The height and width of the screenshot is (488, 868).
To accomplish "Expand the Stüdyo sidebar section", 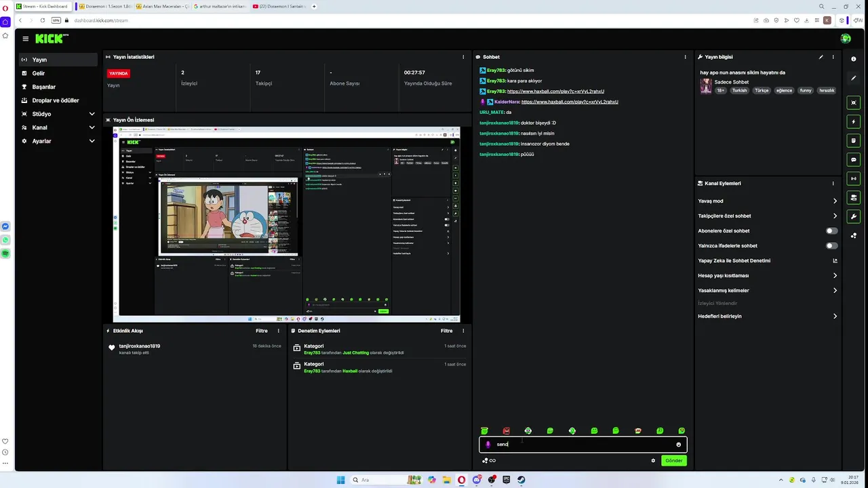I will [x=58, y=114].
